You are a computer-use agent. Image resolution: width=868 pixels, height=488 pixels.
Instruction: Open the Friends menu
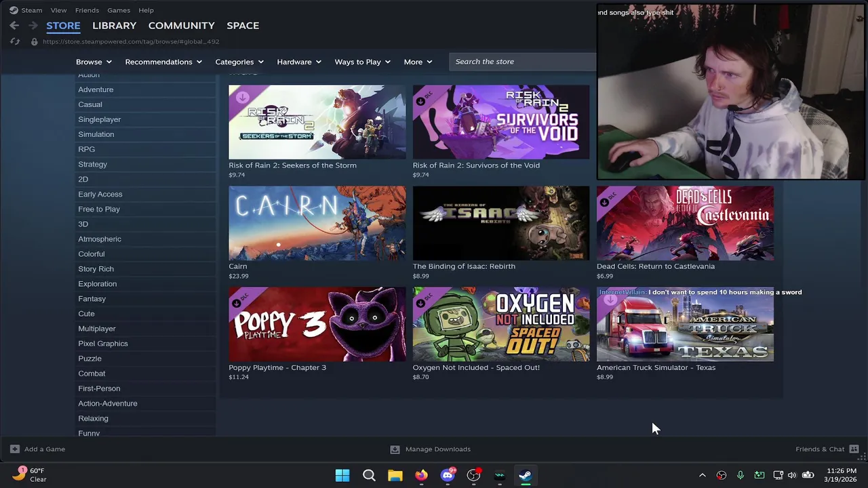[x=87, y=10]
